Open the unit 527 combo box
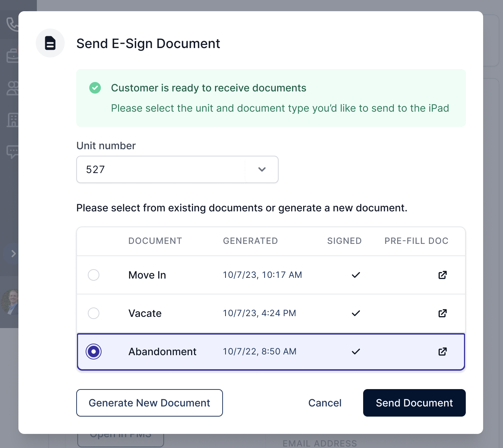 [177, 169]
